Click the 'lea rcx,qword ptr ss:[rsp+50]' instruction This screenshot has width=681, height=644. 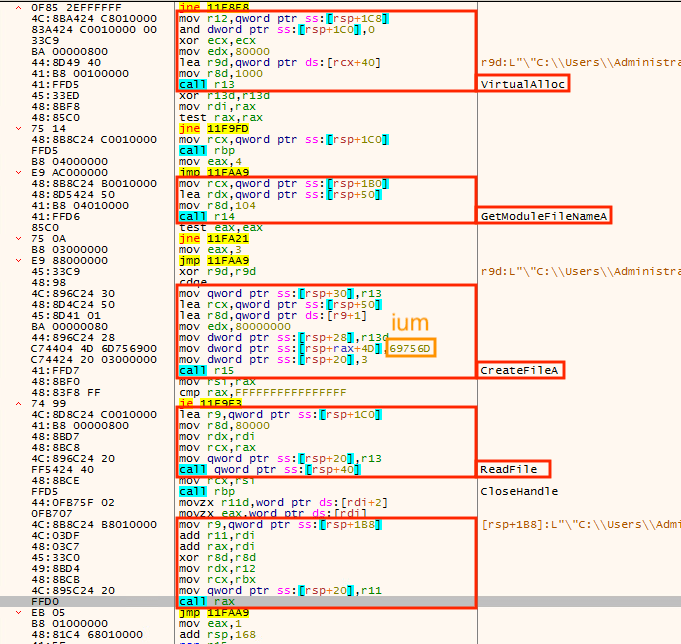click(281, 304)
